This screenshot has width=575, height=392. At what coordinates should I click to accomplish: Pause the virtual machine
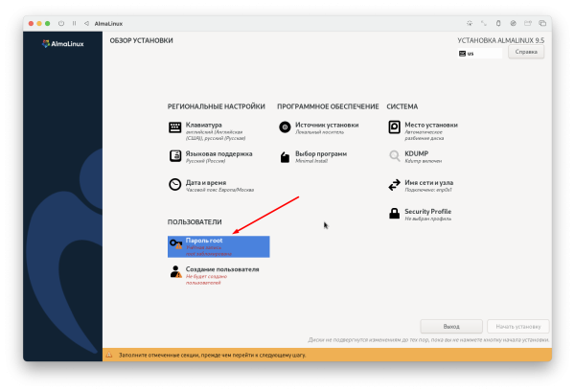coord(74,23)
